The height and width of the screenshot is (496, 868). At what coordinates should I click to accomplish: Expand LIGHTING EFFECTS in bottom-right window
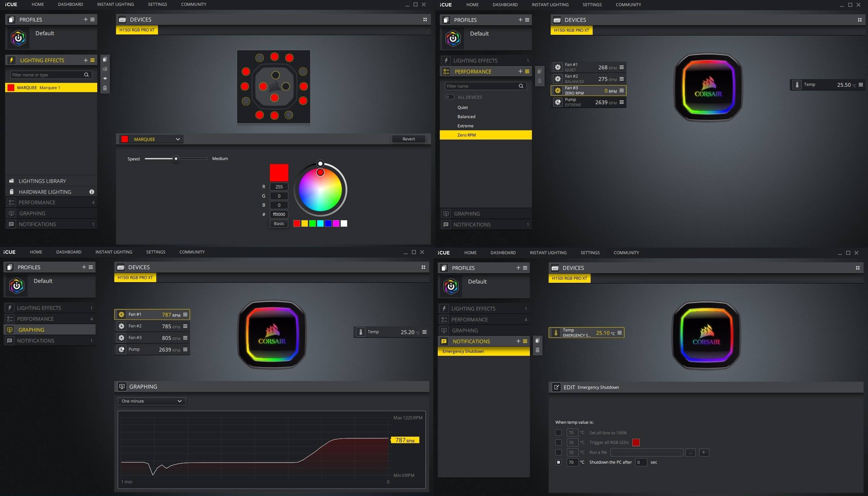pyautogui.click(x=483, y=308)
